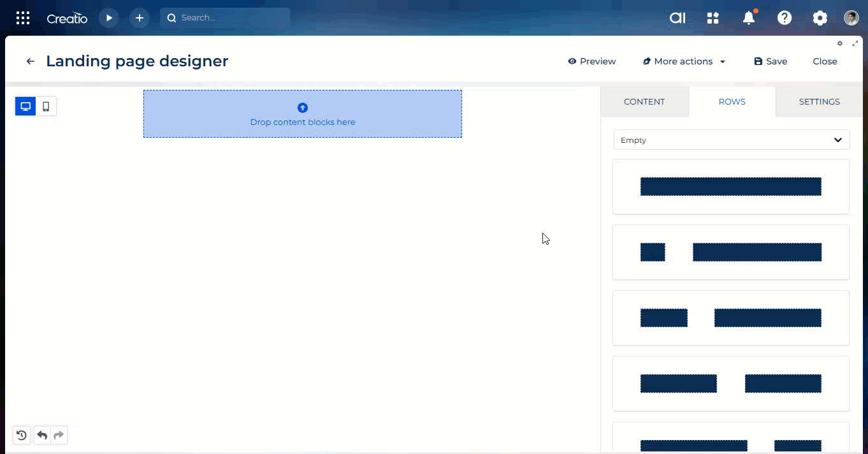Image resolution: width=868 pixels, height=454 pixels.
Task: Open the system settings gear icon
Action: 820,18
